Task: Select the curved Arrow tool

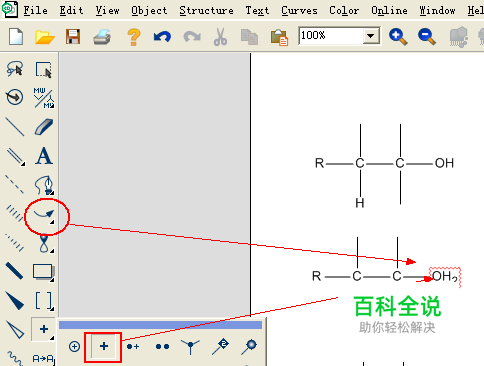Action: tap(44, 216)
